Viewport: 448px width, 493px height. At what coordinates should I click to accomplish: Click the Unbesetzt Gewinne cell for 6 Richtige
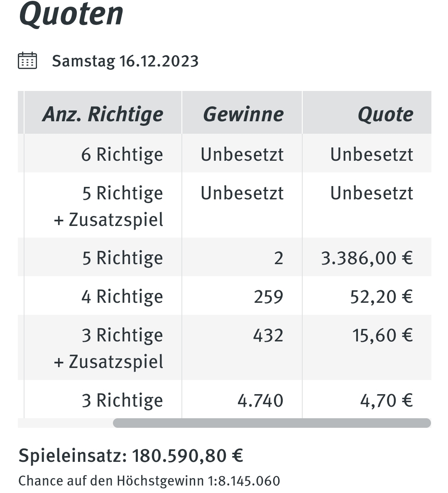pos(242,155)
